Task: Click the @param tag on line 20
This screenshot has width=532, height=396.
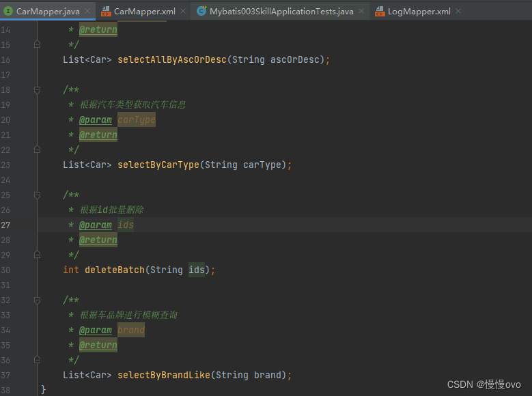Action: (96, 119)
